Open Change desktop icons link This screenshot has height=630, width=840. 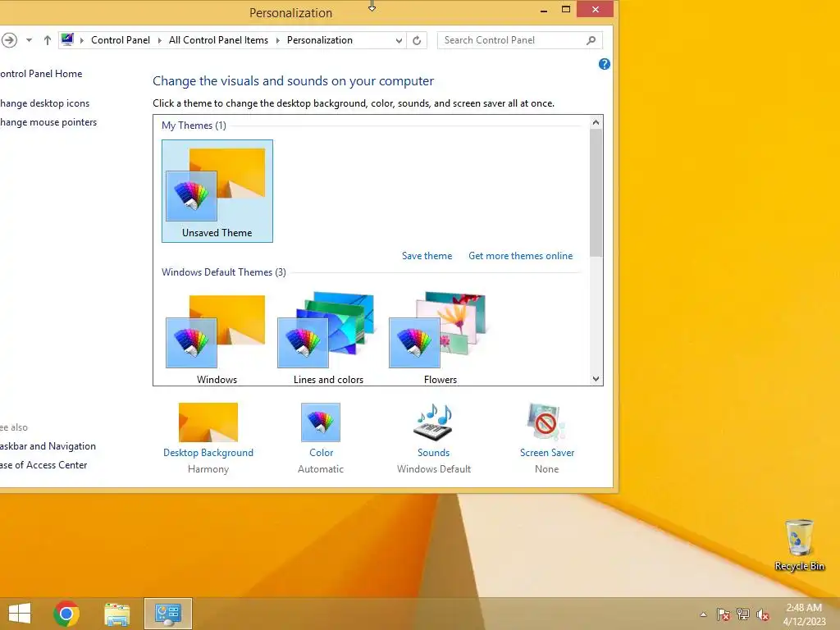pyautogui.click(x=44, y=103)
